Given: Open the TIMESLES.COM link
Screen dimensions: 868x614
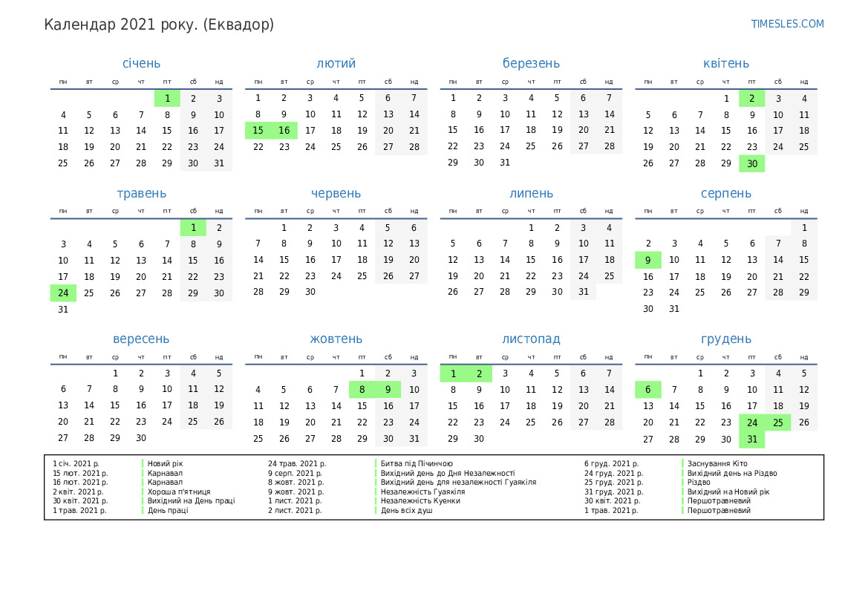Looking at the screenshot, I should [x=787, y=24].
